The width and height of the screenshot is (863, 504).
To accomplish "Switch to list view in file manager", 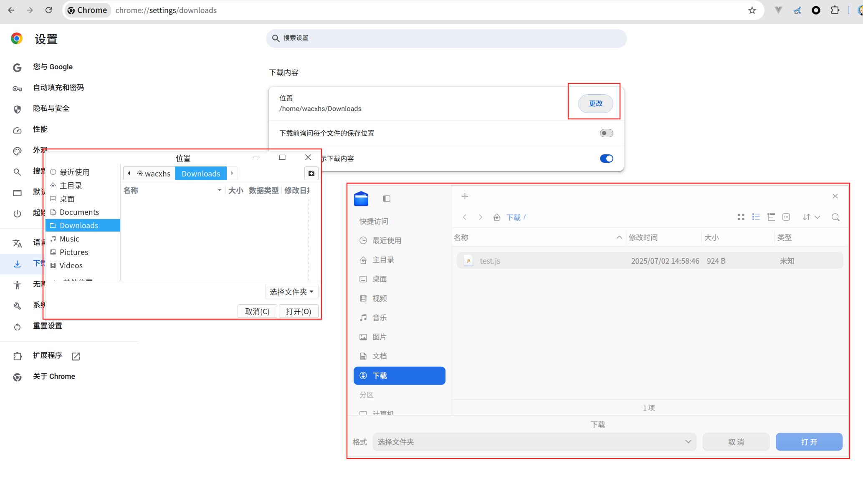I will point(756,217).
